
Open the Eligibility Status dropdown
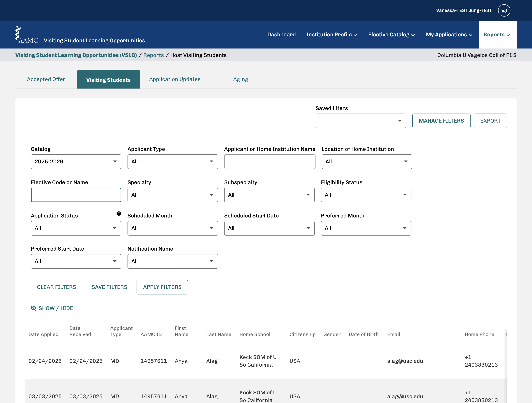(x=366, y=195)
